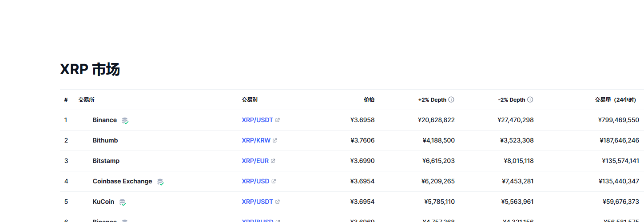
Task: Open the Bitstamp exchange link
Action: 106,161
